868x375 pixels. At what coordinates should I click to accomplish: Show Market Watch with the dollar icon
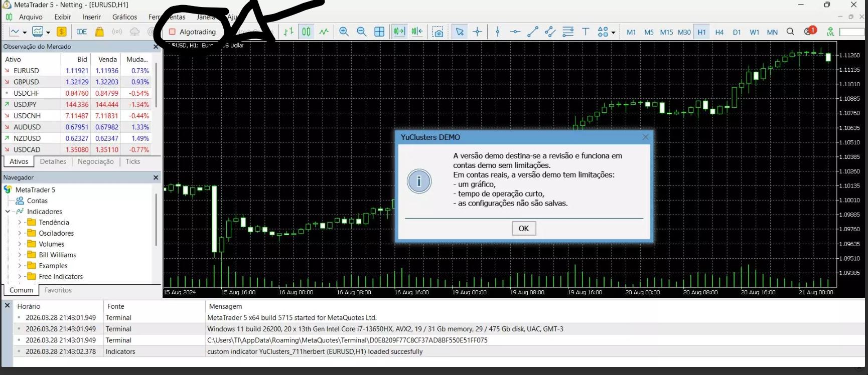pyautogui.click(x=62, y=32)
